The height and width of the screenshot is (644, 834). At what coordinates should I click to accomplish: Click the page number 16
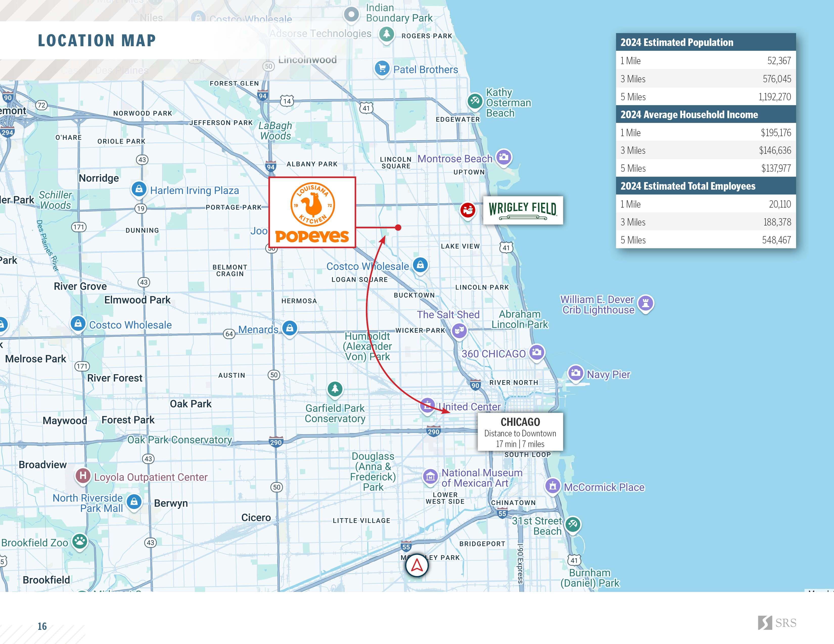pyautogui.click(x=42, y=626)
